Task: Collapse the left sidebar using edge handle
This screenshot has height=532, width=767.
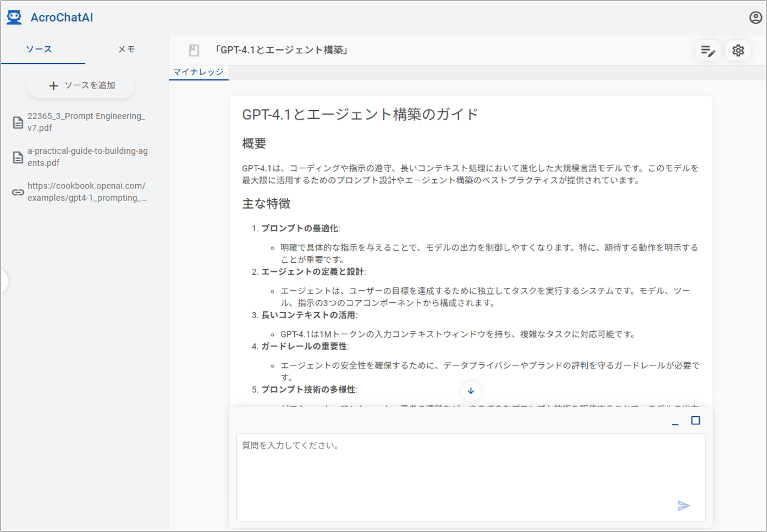Action: [x=3, y=281]
